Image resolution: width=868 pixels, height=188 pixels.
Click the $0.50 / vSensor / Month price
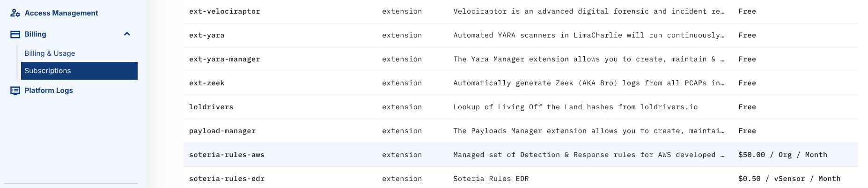(x=789, y=179)
